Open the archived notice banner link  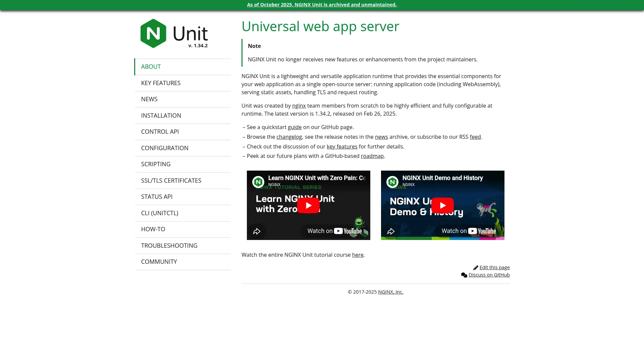(322, 5)
